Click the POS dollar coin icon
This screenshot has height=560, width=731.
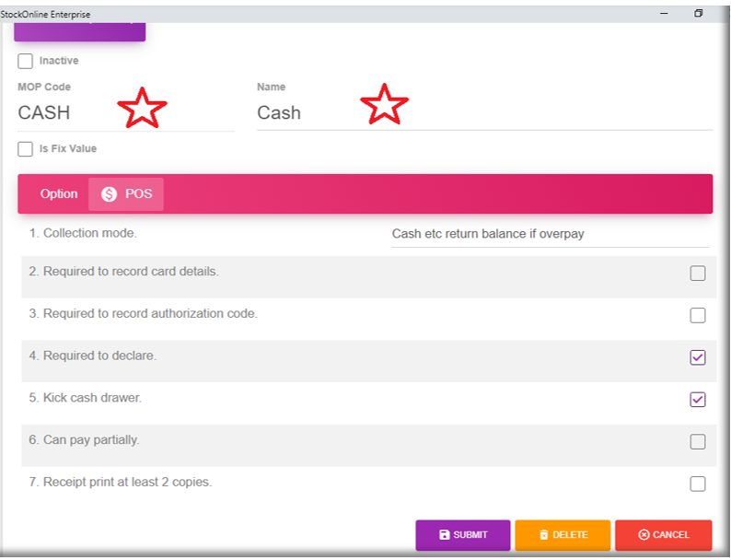(110, 194)
